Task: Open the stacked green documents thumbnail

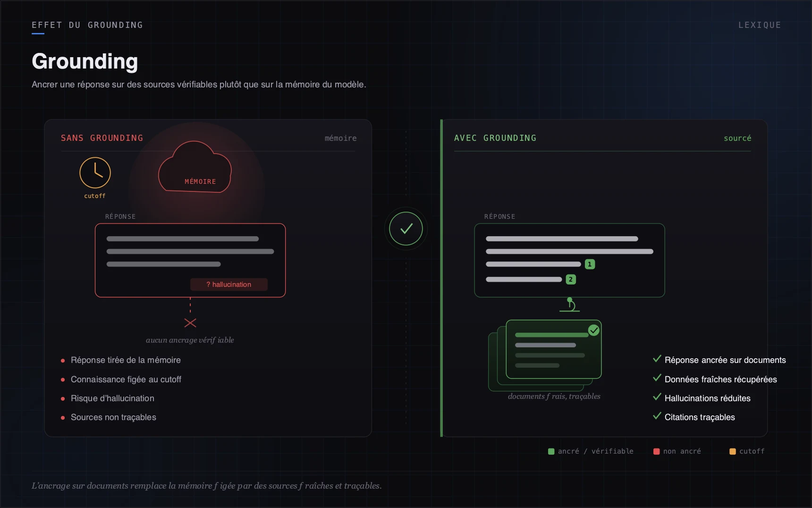Action: pos(545,355)
